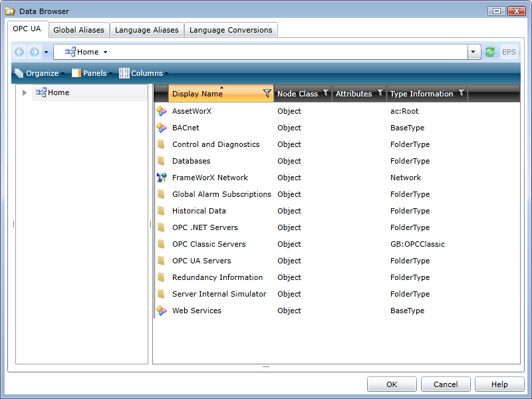Open the address bar dropdown arrow

[474, 52]
